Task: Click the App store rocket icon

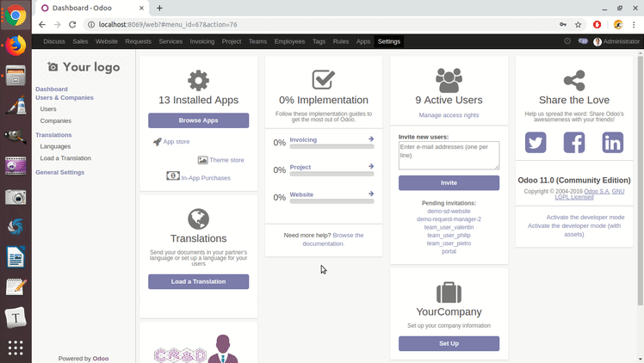Action: pos(158,142)
